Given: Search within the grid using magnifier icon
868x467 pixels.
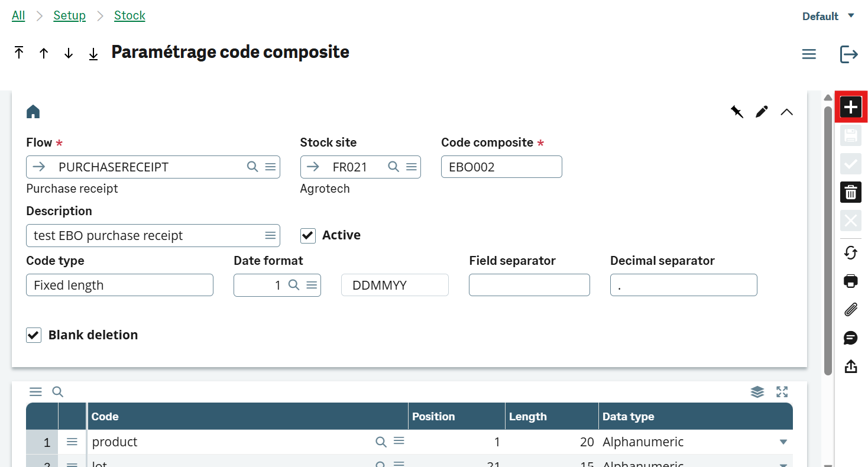Looking at the screenshot, I should 57,391.
